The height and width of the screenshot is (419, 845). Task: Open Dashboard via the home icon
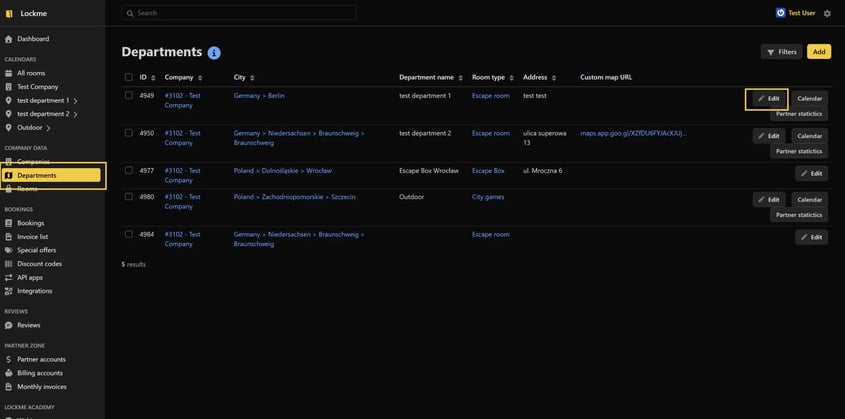(9, 39)
